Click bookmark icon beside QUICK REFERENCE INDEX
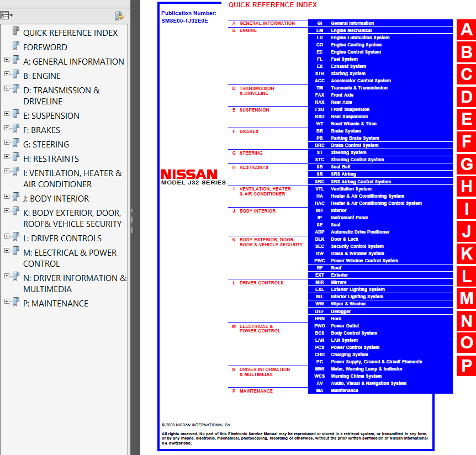The width and height of the screenshot is (476, 455). tap(16, 31)
